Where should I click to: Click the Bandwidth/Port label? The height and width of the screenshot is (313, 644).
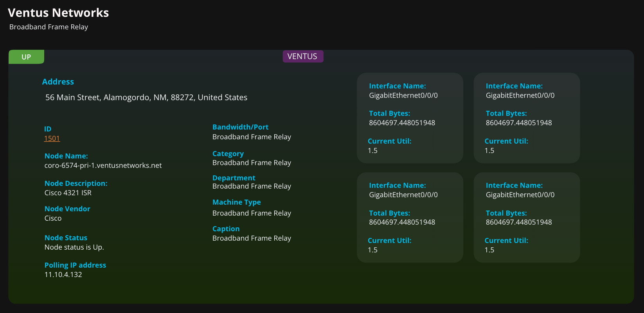coord(240,127)
